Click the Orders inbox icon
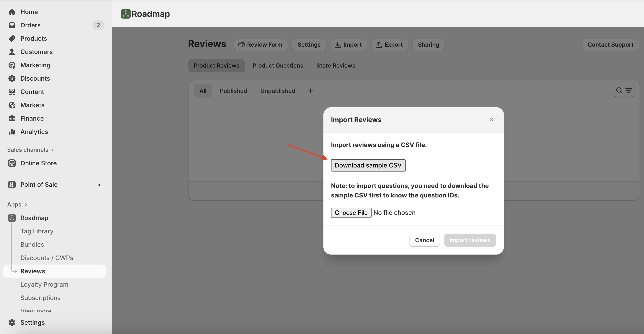 (x=12, y=25)
